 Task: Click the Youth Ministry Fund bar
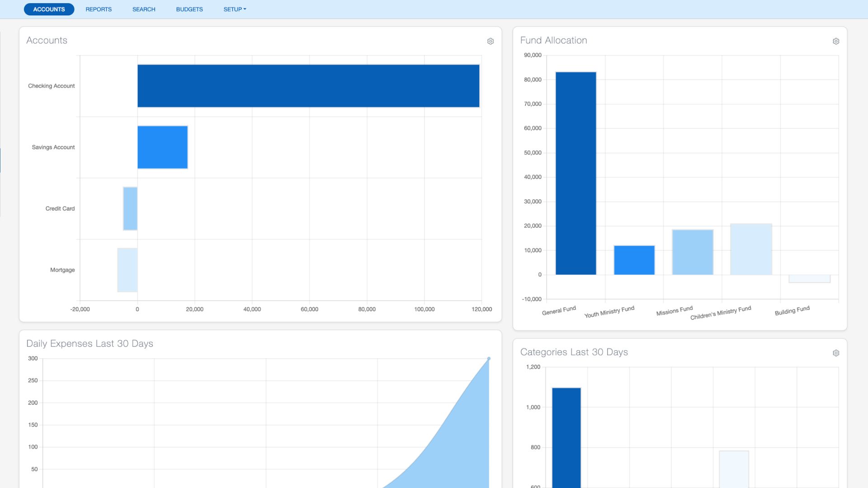(634, 260)
